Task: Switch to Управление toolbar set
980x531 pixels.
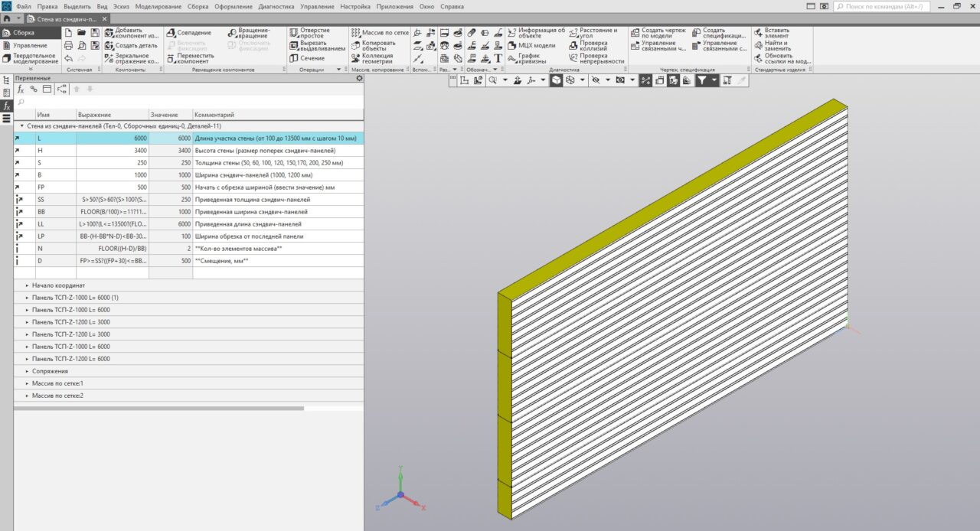Action: 29,45
